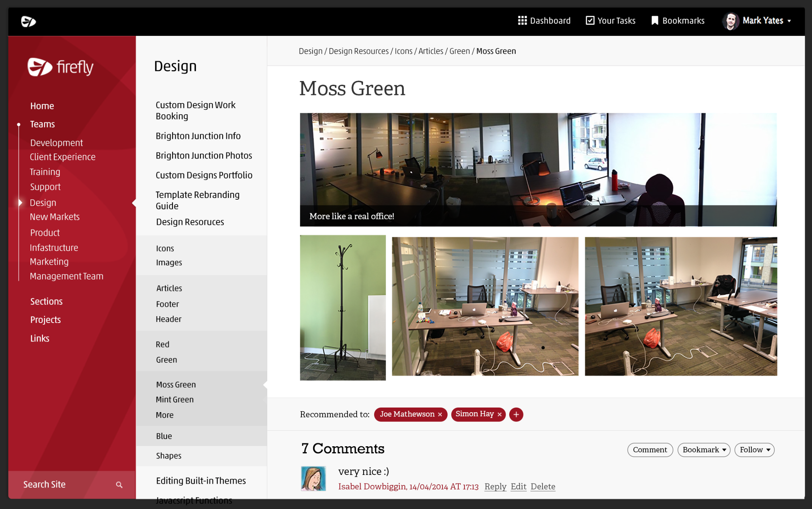Open Brighton Junction Photos page
The width and height of the screenshot is (812, 509).
click(204, 156)
